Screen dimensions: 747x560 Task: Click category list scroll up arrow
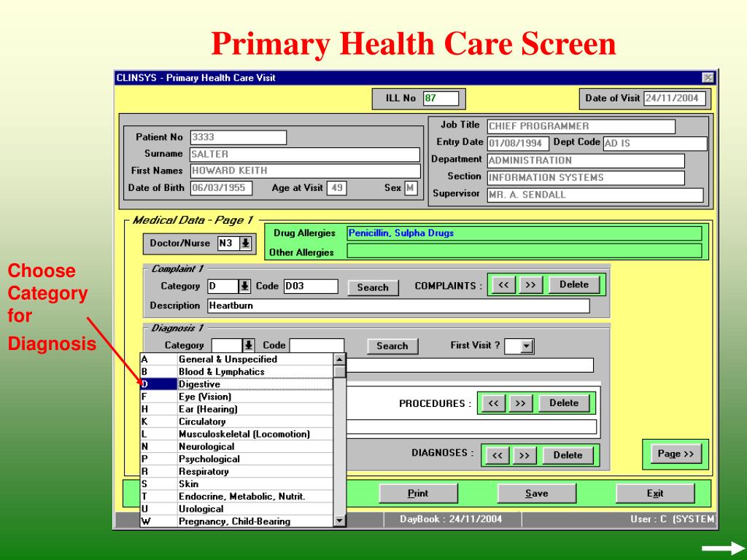click(339, 359)
